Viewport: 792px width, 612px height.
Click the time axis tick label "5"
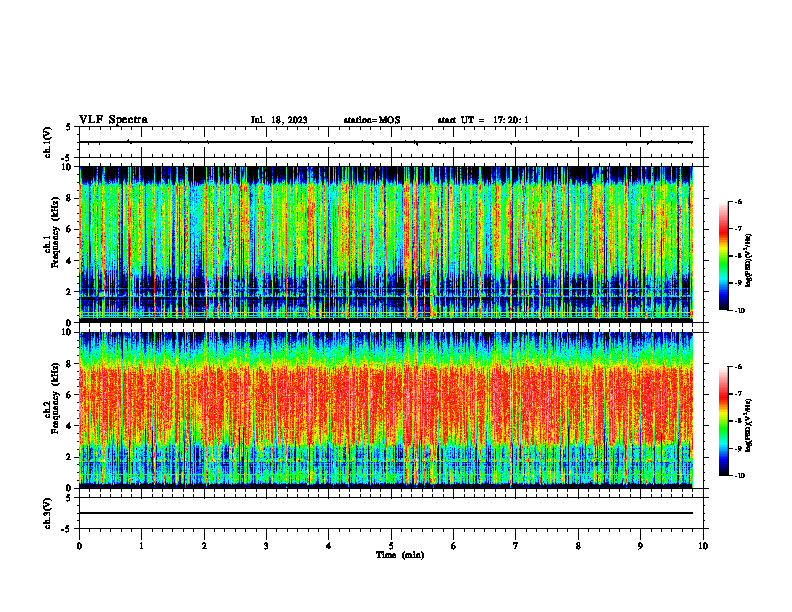(391, 546)
